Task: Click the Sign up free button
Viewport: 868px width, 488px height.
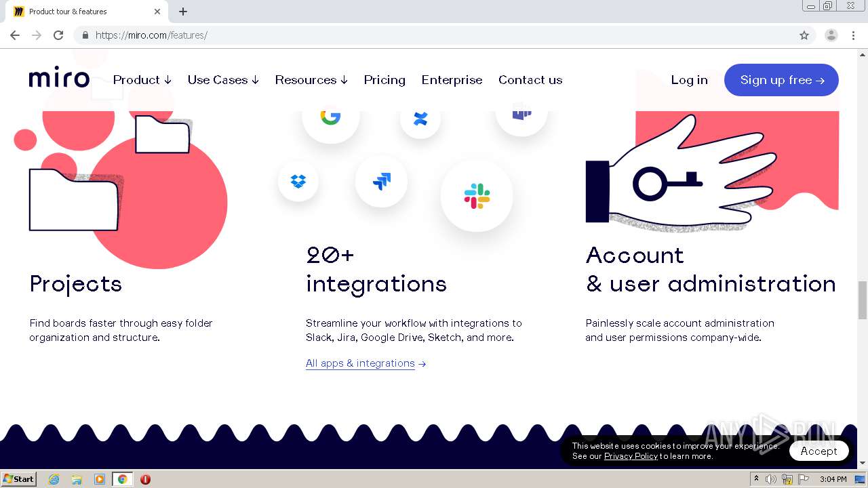Action: 781,80
